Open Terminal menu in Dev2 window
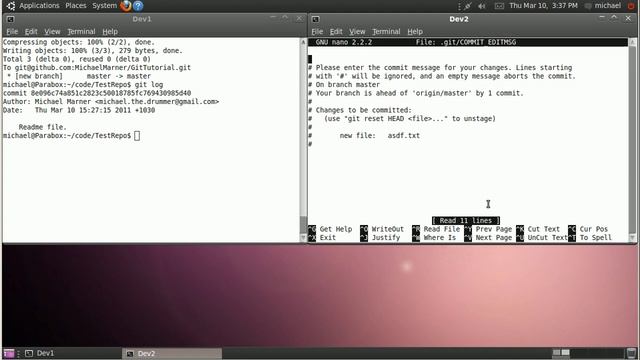The image size is (640, 360). click(386, 31)
